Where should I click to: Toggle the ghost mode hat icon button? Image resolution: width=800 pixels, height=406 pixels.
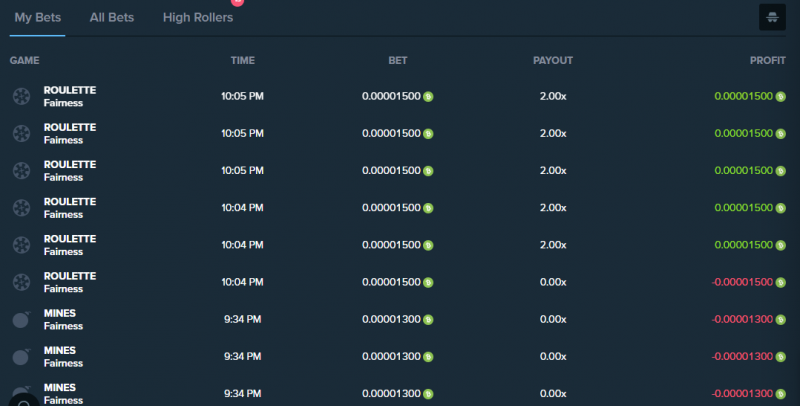pos(772,17)
